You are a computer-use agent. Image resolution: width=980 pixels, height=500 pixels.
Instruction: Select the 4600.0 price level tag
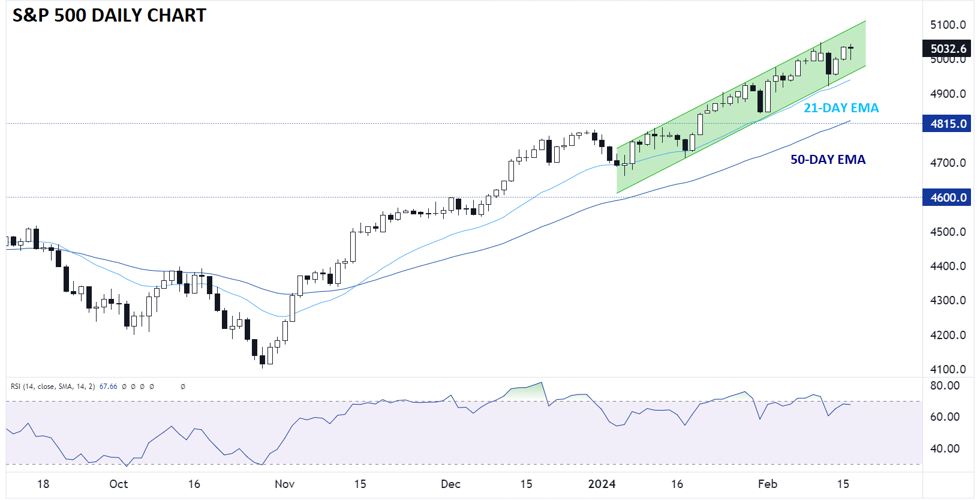[946, 197]
